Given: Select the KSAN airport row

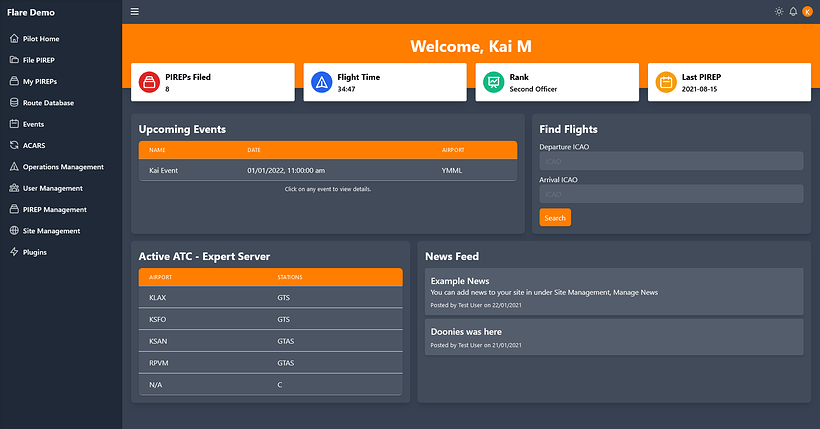Looking at the screenshot, I should [x=270, y=341].
